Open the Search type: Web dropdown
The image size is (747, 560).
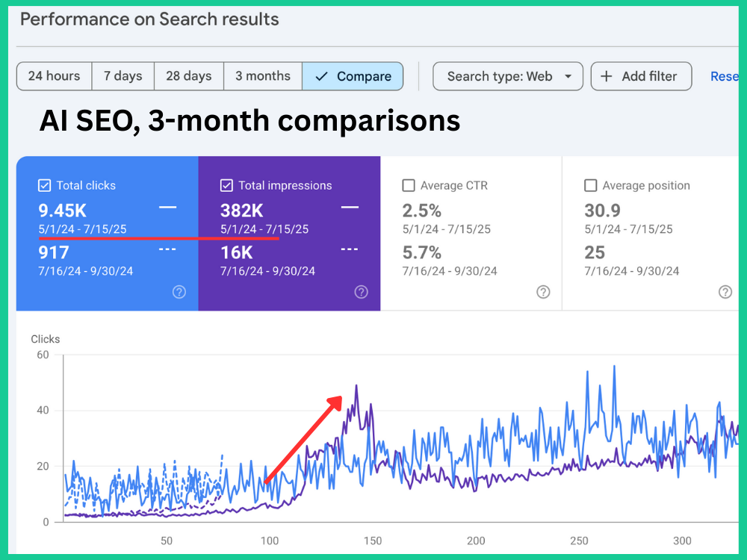[508, 76]
